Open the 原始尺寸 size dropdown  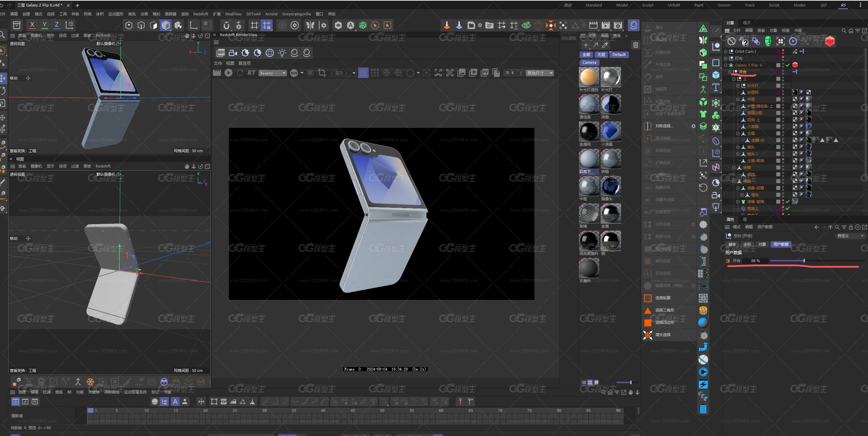(x=540, y=73)
